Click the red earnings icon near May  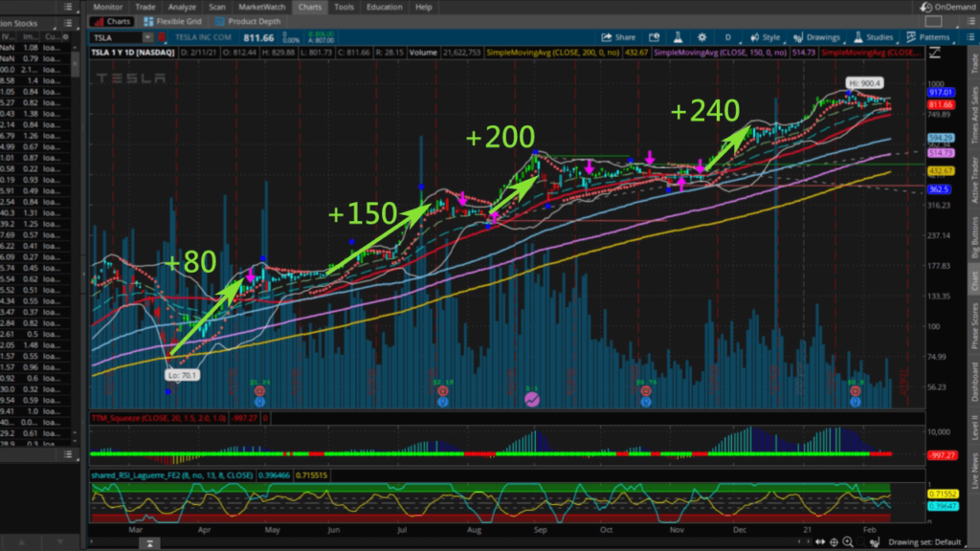(x=259, y=391)
